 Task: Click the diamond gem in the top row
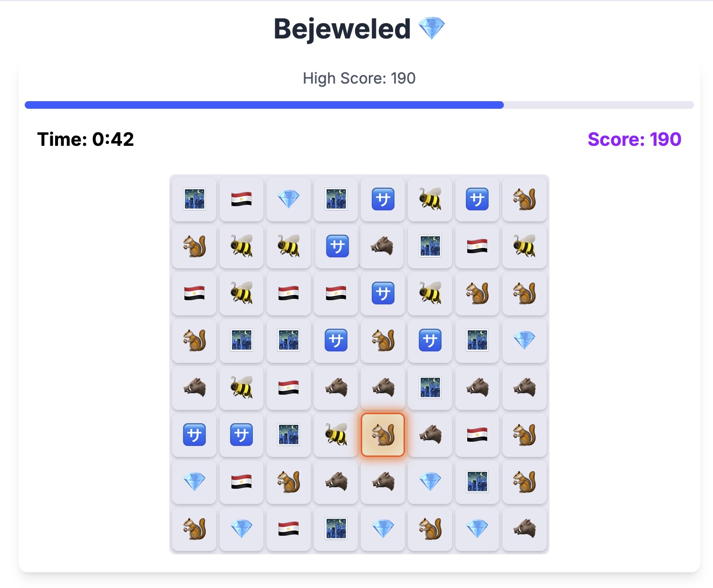288,199
